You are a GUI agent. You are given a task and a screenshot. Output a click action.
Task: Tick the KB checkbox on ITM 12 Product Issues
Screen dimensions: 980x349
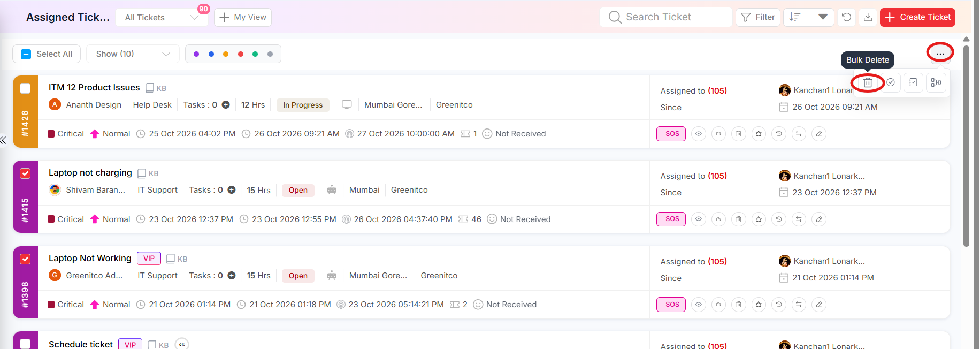[x=150, y=88]
